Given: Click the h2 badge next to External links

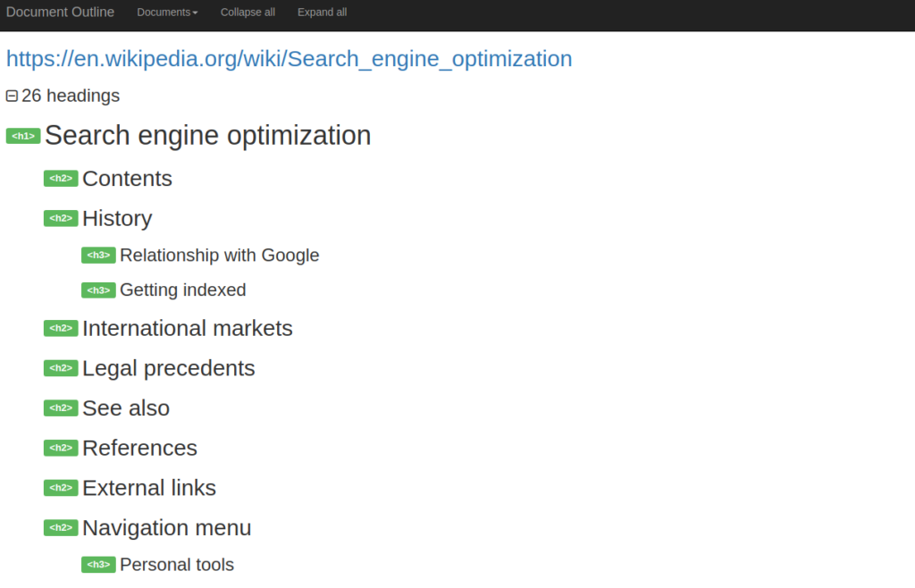Looking at the screenshot, I should pyautogui.click(x=61, y=488).
